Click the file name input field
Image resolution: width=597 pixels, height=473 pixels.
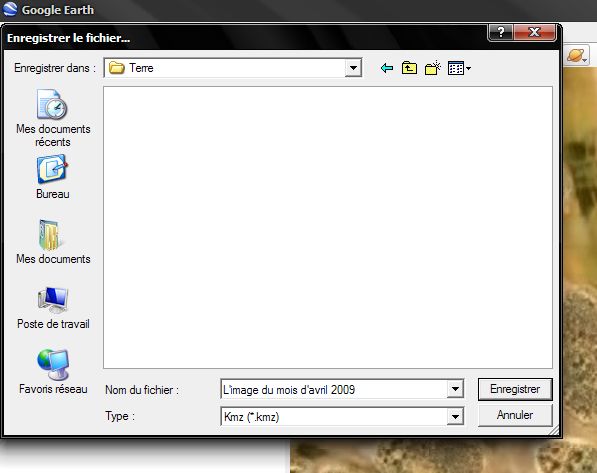(x=334, y=389)
